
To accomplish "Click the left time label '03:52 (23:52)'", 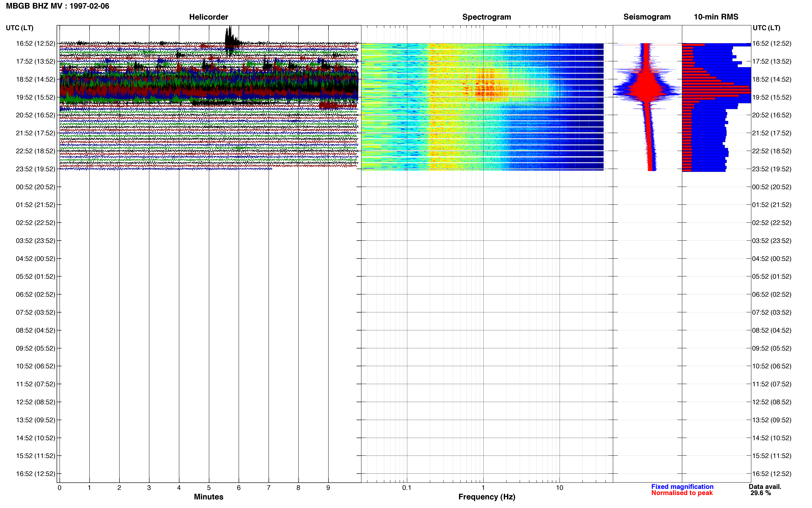I will pyautogui.click(x=35, y=240).
